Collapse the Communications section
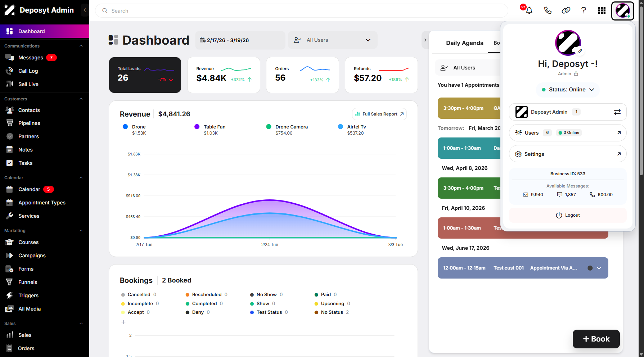Viewport: 644px width, 357px height. 81,46
